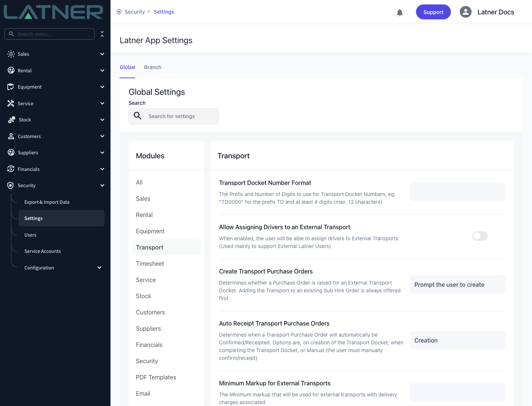
Task: Expand the Configuration submenu chevron
Action: point(99,268)
